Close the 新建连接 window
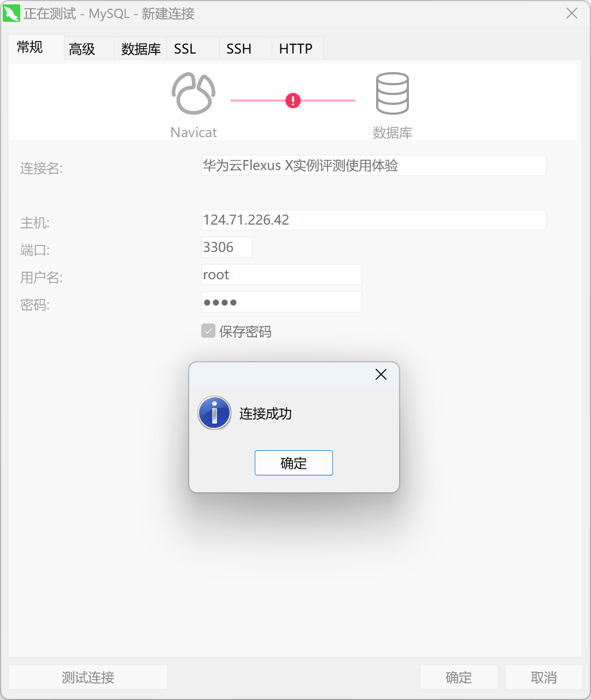Screen dimensions: 591x700 [x=572, y=13]
